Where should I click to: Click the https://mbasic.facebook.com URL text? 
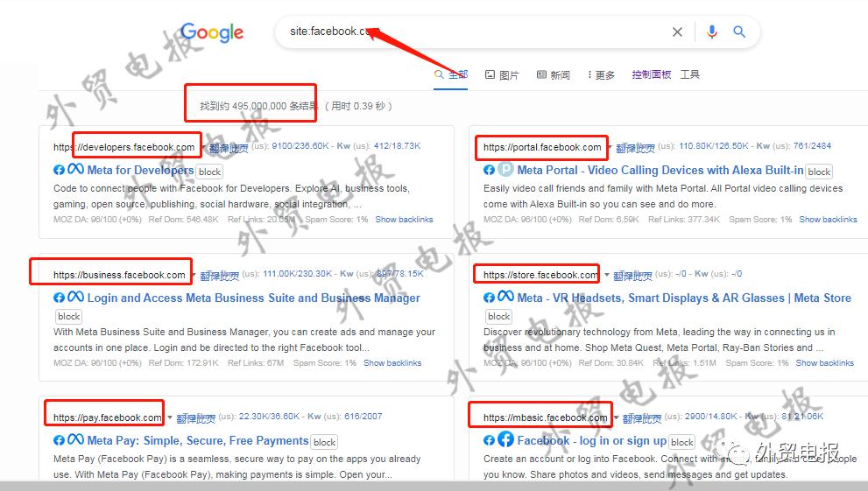[x=546, y=417]
